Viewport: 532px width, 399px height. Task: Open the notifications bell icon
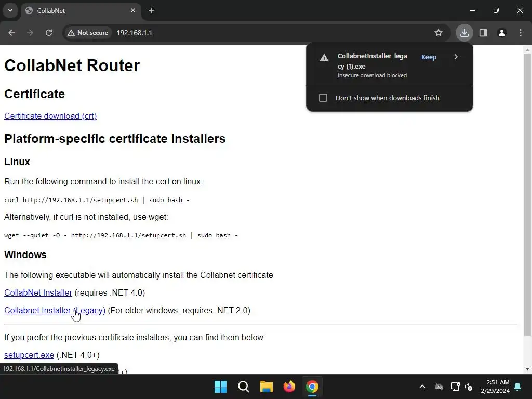[x=518, y=387]
